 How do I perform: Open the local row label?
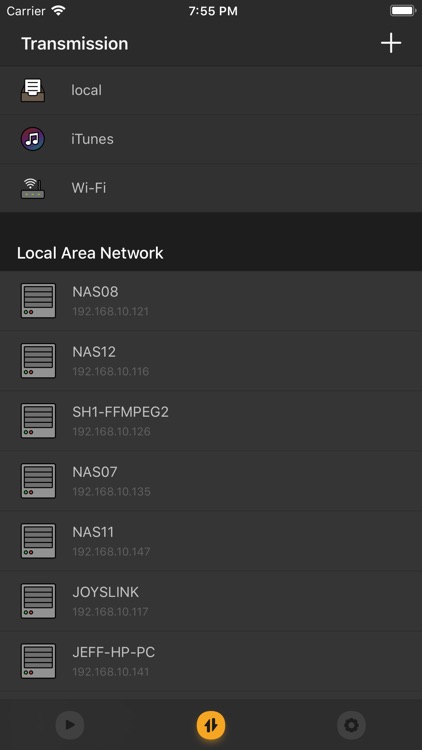[x=86, y=90]
